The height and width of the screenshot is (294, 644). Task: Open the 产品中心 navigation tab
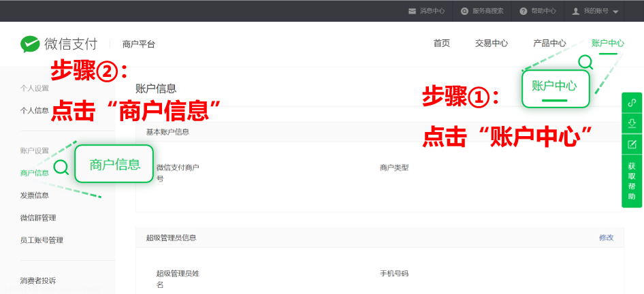point(549,44)
